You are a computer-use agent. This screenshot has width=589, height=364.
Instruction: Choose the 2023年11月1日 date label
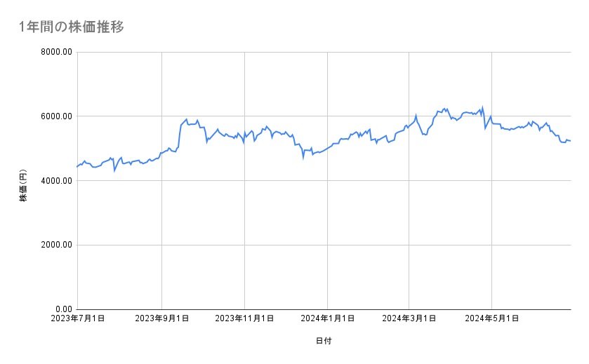pyautogui.click(x=244, y=319)
